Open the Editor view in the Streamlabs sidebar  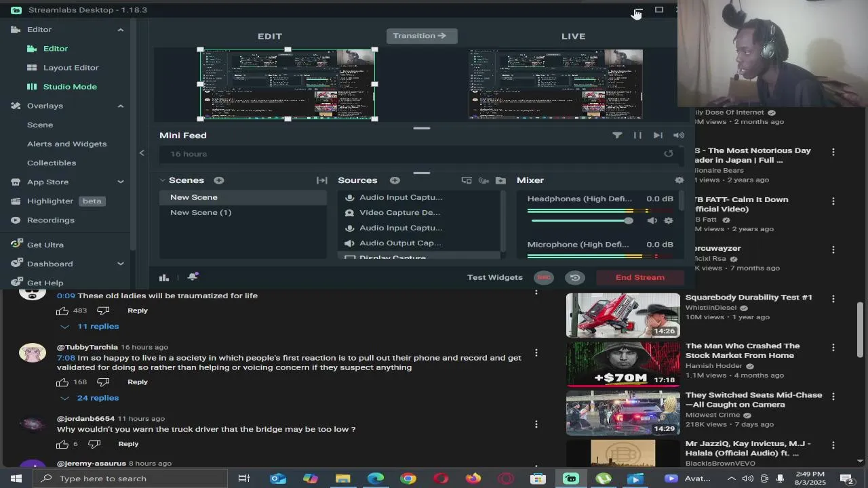coord(56,49)
